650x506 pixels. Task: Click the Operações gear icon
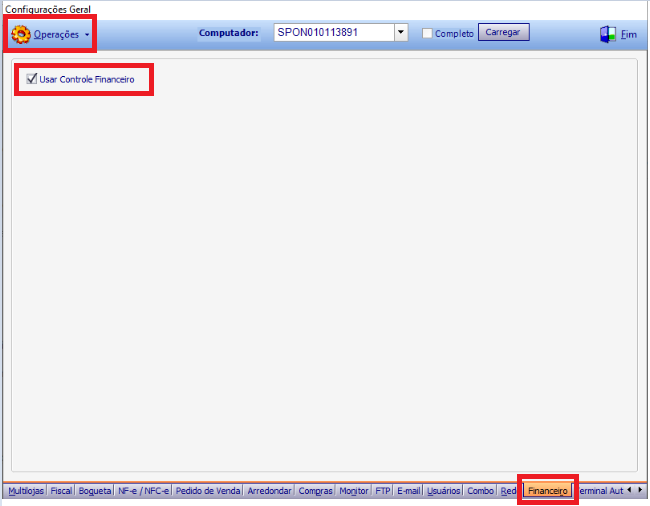point(21,34)
